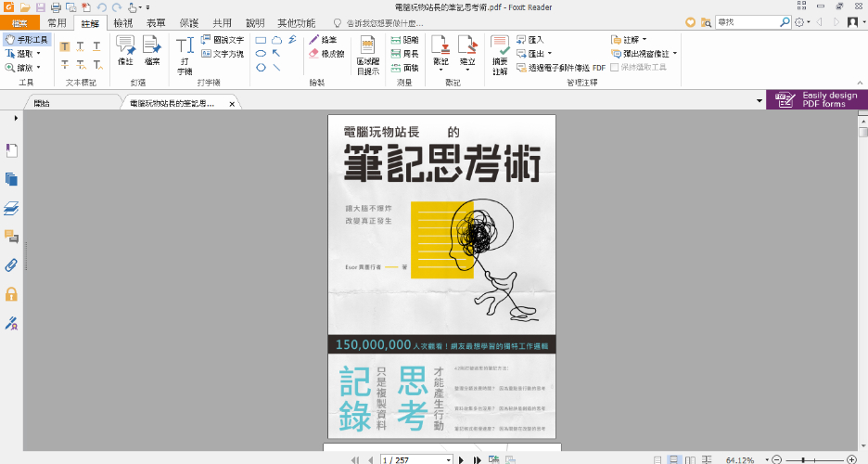This screenshot has height=464, width=868.
Task: Choose the Perimeter measure tool (周長)
Action: [404, 54]
